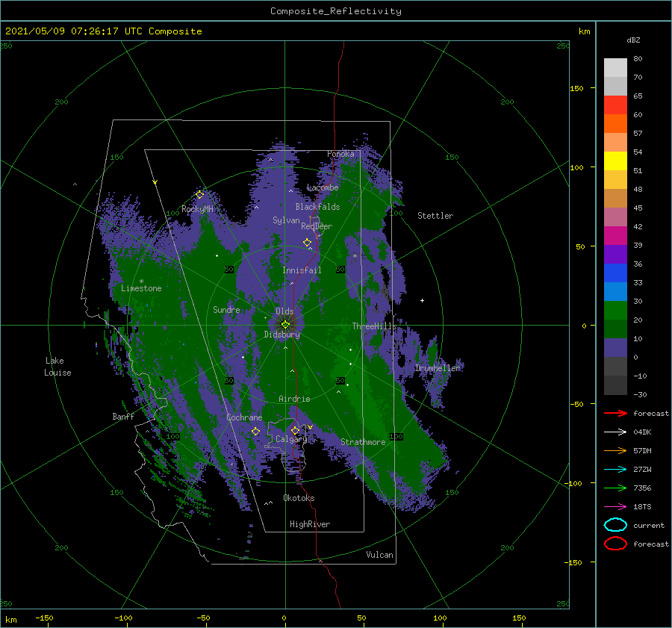Click the green 7356 arrow legend icon

[615, 488]
